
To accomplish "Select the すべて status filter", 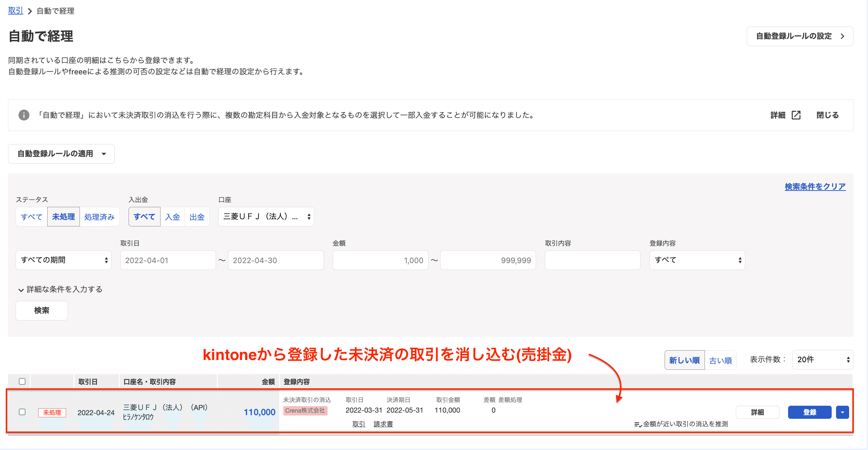I will (x=32, y=217).
